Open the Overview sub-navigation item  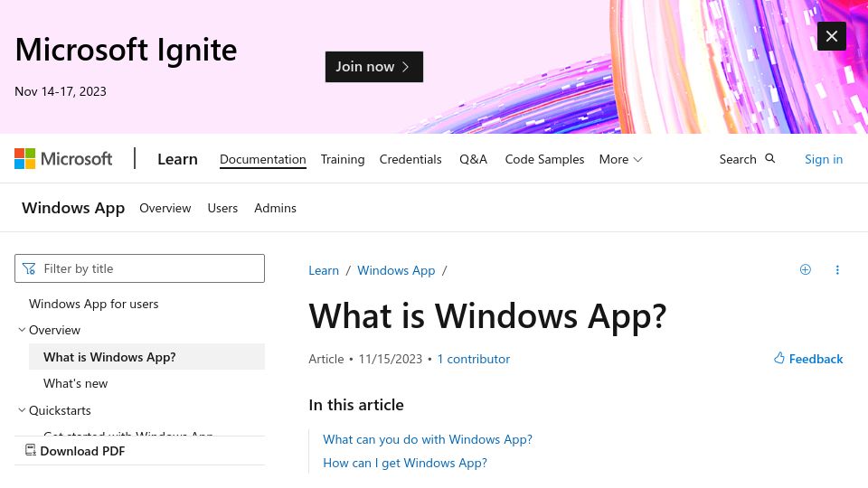click(x=165, y=208)
